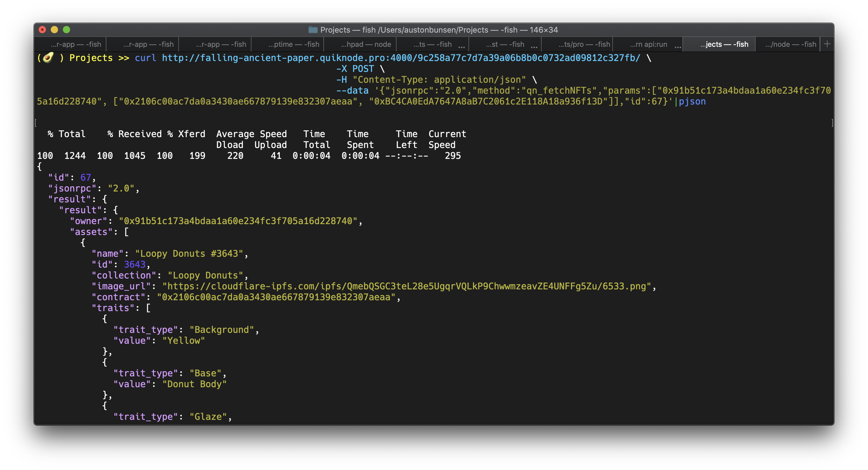Click the 'curl' command word
This screenshot has width=868, height=470.
pyautogui.click(x=146, y=58)
